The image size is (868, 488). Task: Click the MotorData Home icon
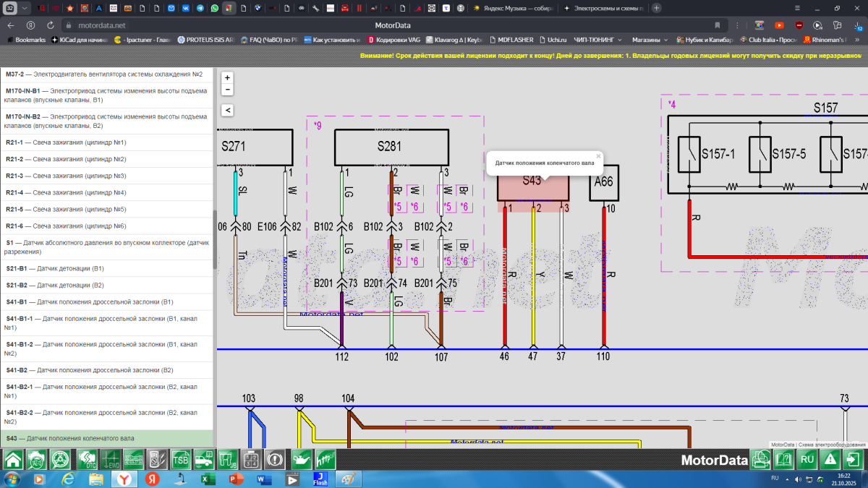pos(12,459)
